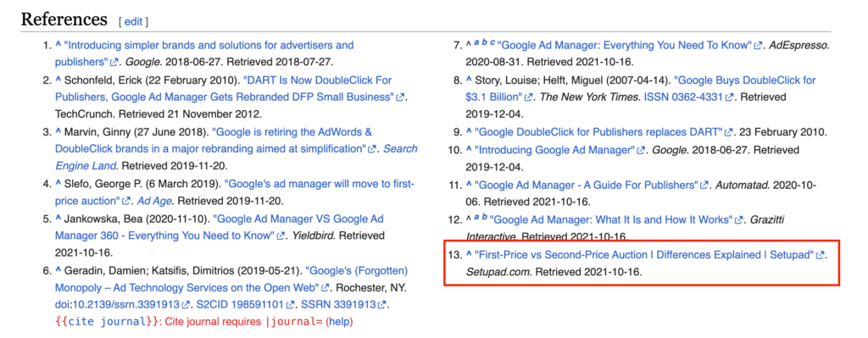Click external link icon after '$3.1 Billion' title

point(529,97)
